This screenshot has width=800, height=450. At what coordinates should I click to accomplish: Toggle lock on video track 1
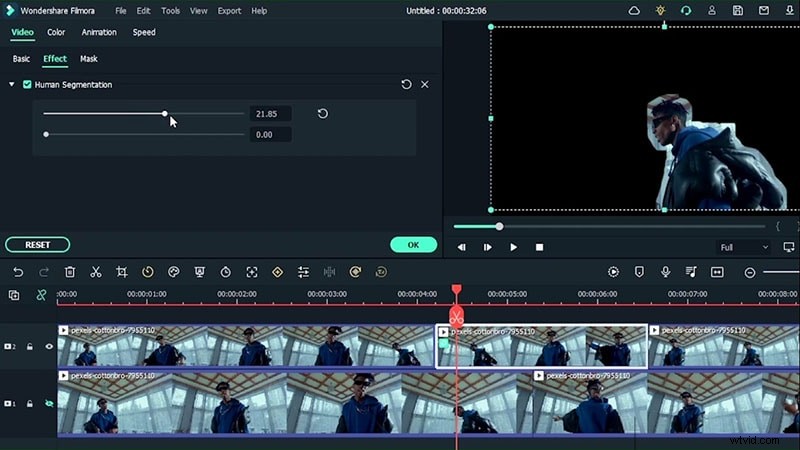pos(30,404)
